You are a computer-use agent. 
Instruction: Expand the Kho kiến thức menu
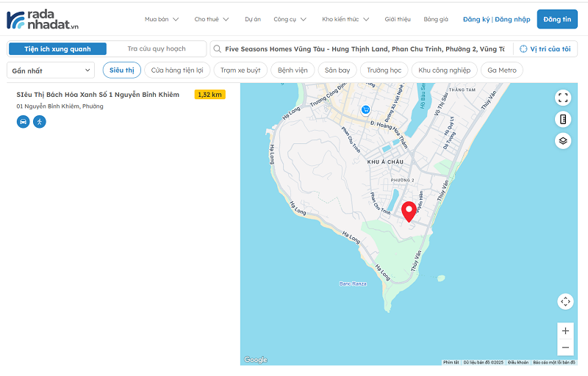coord(345,19)
